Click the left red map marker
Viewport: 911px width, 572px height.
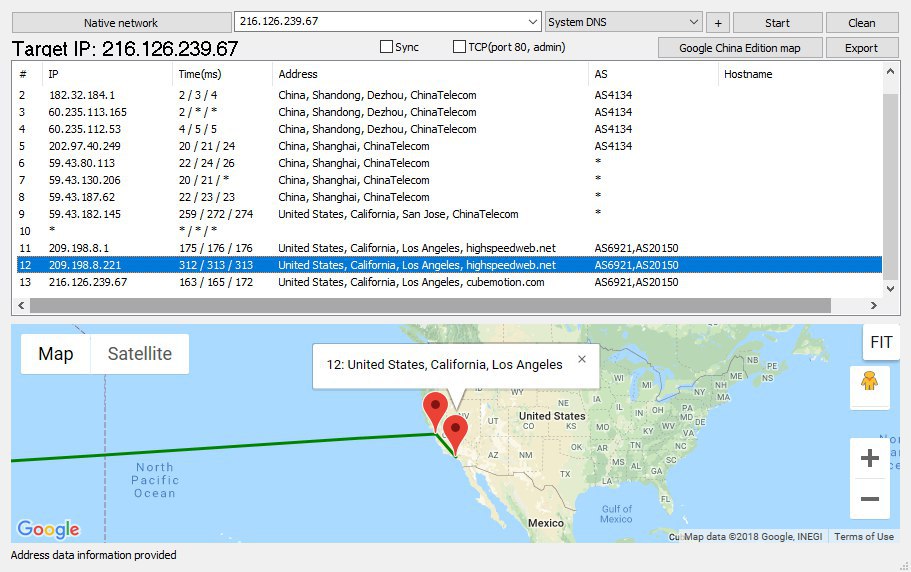tap(435, 408)
